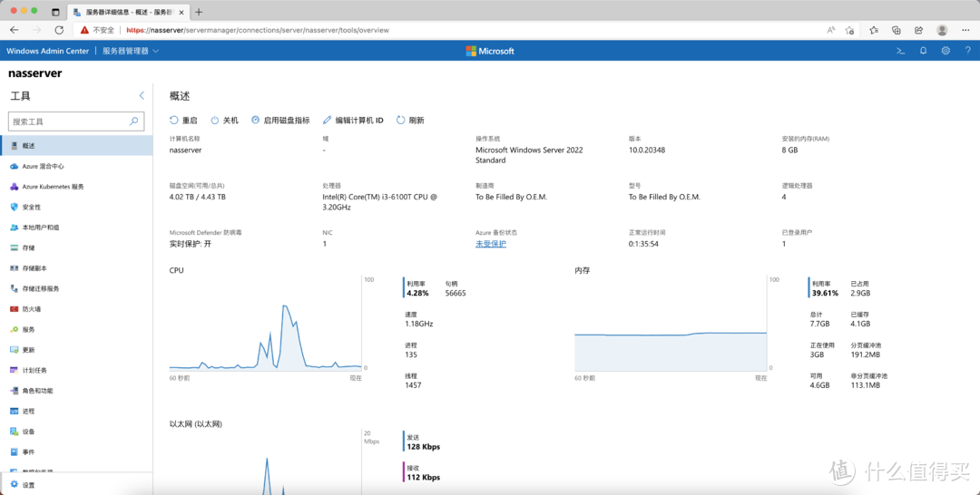Reload the page with browser refresh

pos(59,30)
